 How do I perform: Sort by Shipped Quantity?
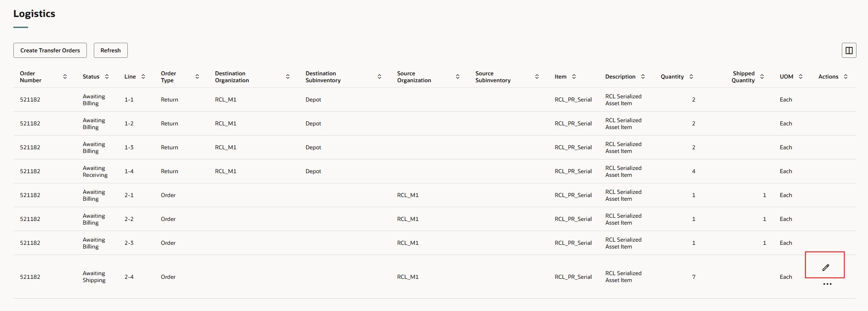click(x=762, y=77)
